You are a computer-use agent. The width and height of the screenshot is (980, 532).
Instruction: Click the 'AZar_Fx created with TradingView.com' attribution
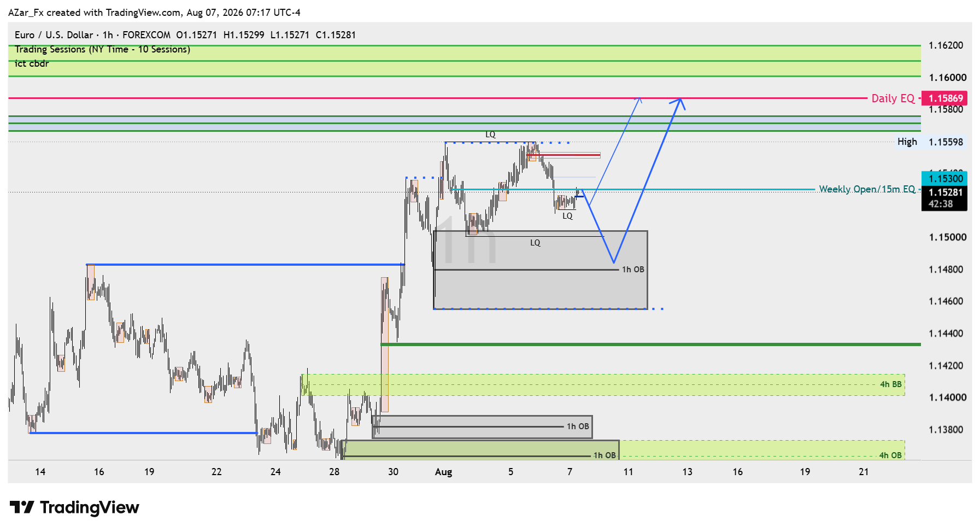click(95, 13)
